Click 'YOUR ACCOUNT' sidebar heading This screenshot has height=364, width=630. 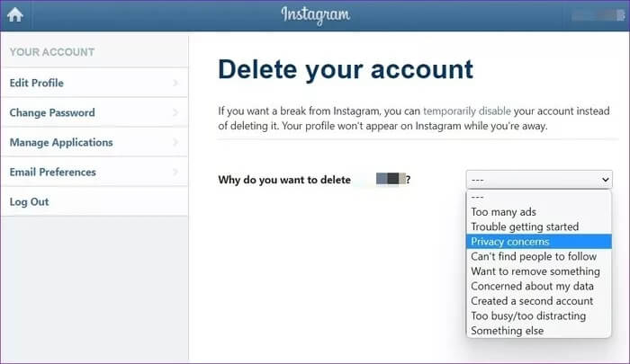click(x=52, y=52)
